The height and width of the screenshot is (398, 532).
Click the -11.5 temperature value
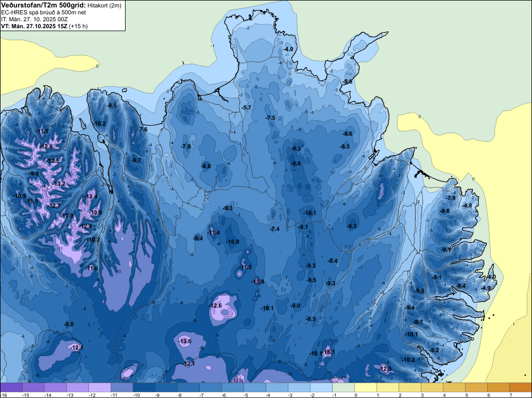(245, 267)
